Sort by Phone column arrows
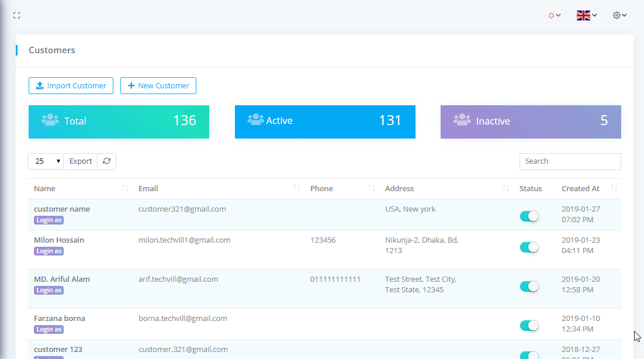 point(372,188)
